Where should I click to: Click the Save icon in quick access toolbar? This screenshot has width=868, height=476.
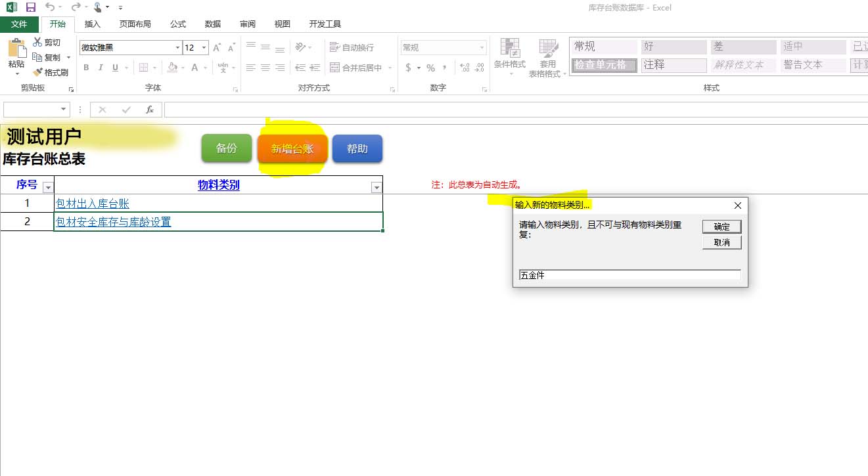[31, 7]
